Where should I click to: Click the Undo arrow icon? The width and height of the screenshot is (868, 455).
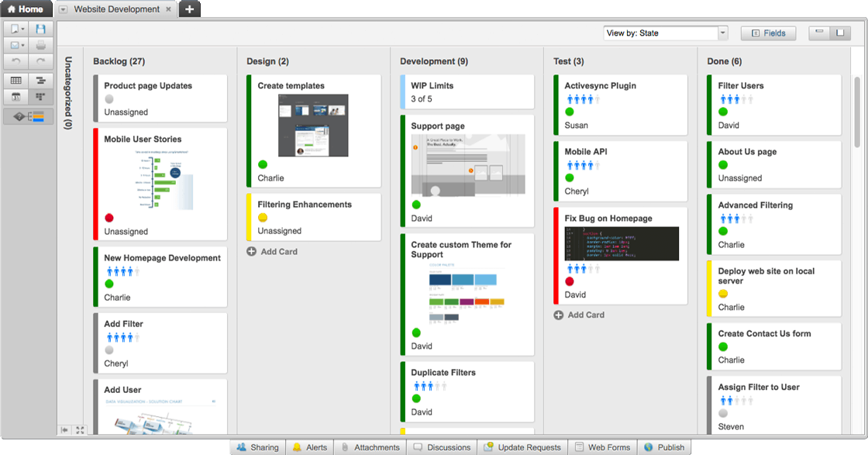click(16, 61)
